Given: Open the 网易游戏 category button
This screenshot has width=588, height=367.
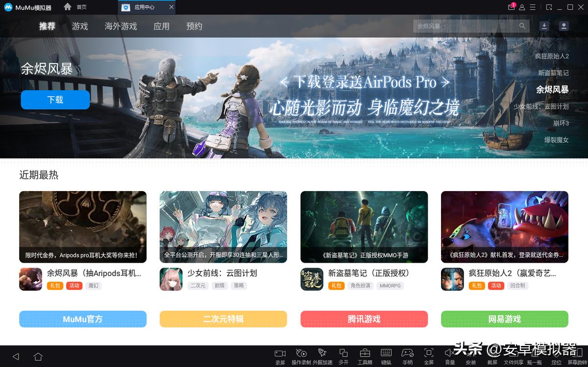Looking at the screenshot, I should (x=505, y=319).
